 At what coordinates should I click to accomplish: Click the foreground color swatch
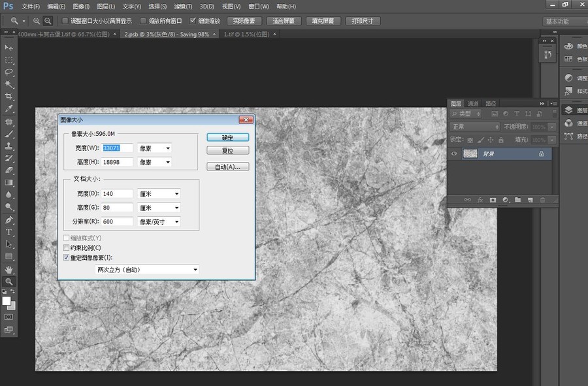click(6, 300)
